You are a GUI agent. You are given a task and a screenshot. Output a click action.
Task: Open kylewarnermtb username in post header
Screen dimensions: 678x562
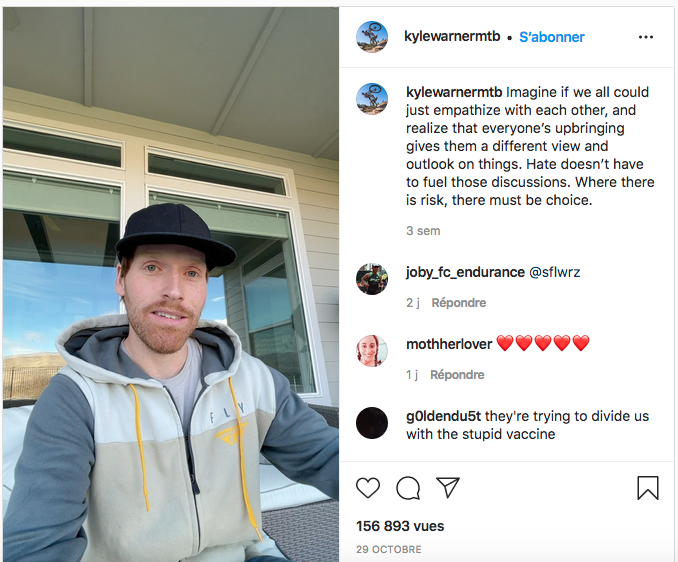(x=452, y=36)
